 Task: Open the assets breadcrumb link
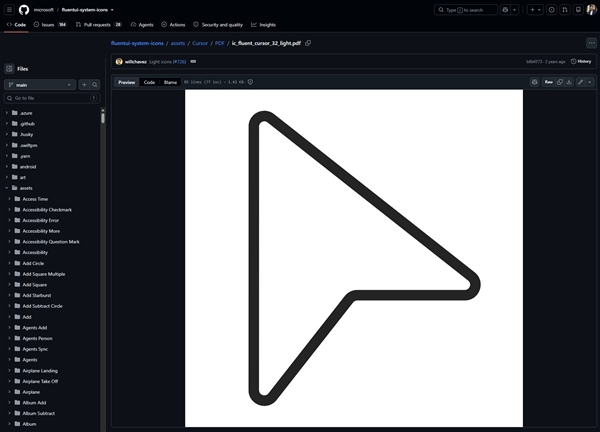(x=178, y=43)
